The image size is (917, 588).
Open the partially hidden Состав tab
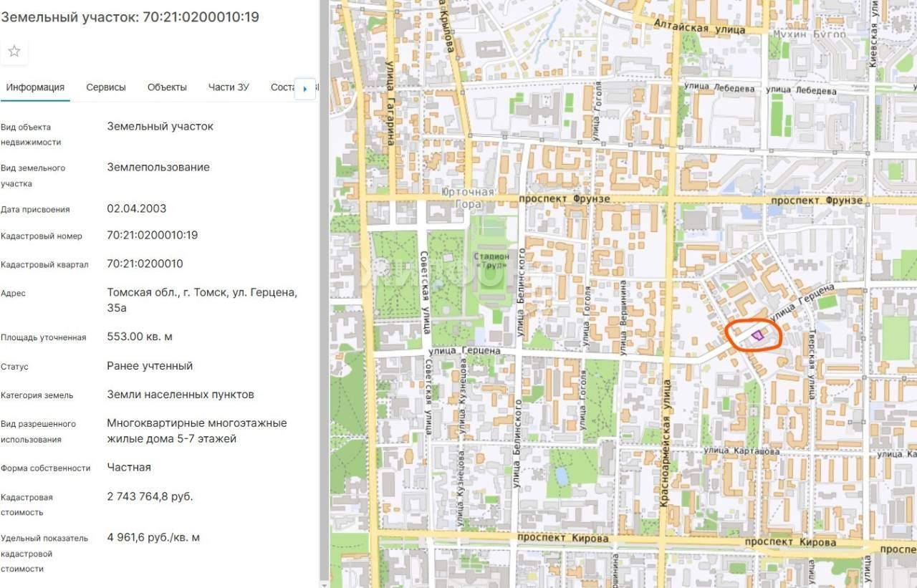click(x=283, y=87)
